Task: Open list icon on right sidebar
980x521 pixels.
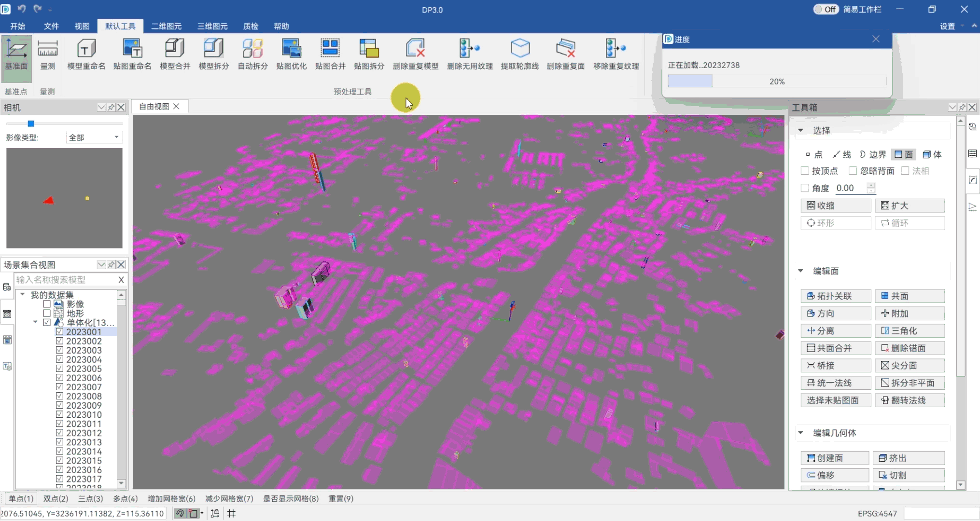Action: tap(972, 153)
